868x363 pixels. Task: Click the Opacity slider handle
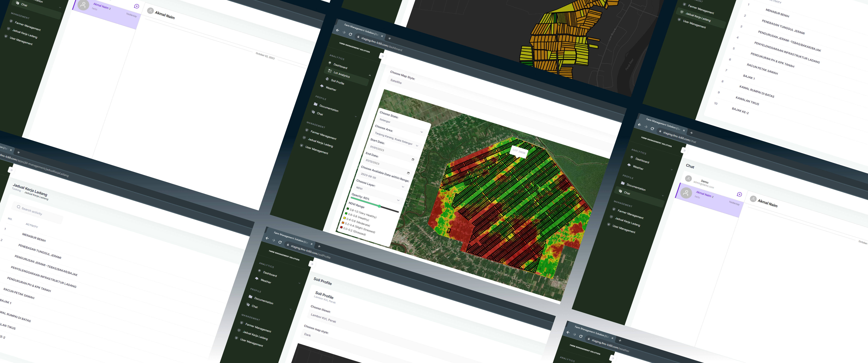pyautogui.click(x=379, y=206)
